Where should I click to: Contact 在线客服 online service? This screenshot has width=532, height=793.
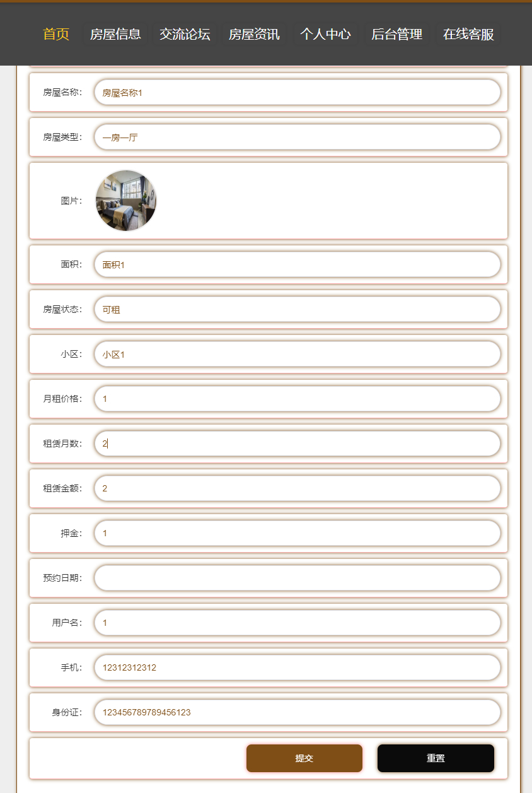click(466, 35)
